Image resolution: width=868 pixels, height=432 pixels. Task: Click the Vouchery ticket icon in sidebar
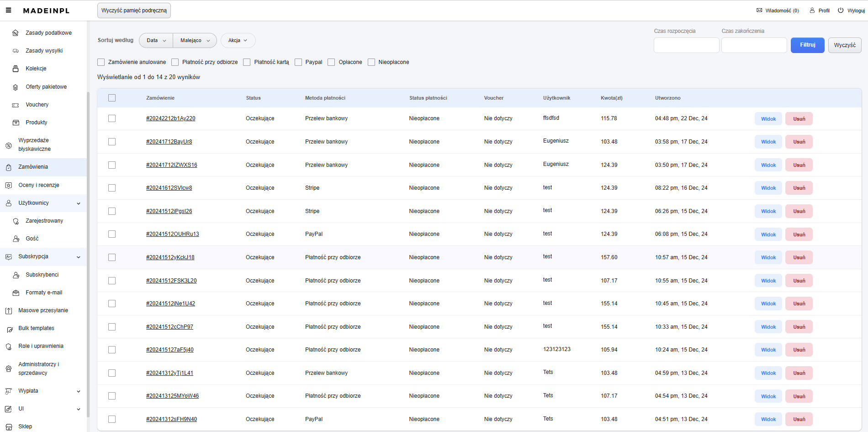(x=16, y=105)
